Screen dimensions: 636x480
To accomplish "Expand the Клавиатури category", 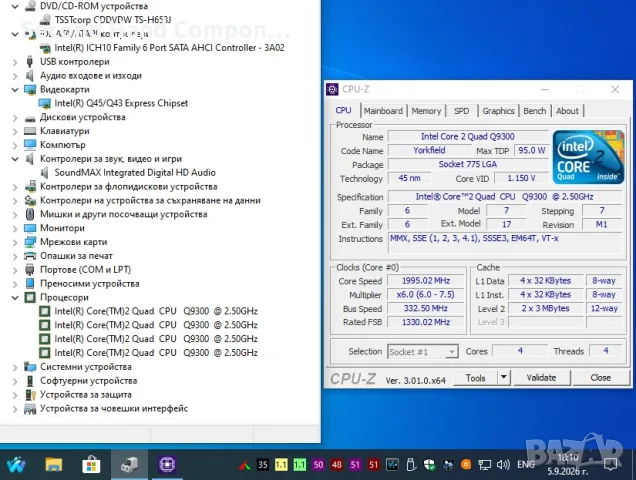I will pos(15,131).
